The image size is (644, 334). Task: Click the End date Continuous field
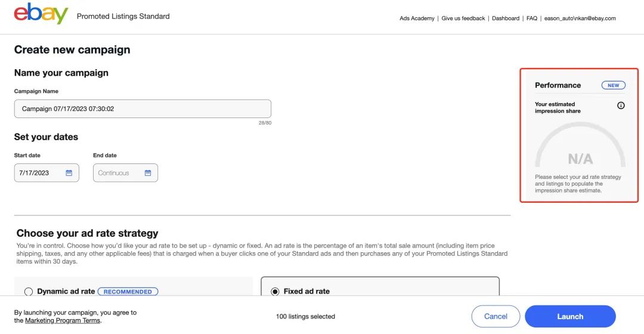pos(117,173)
